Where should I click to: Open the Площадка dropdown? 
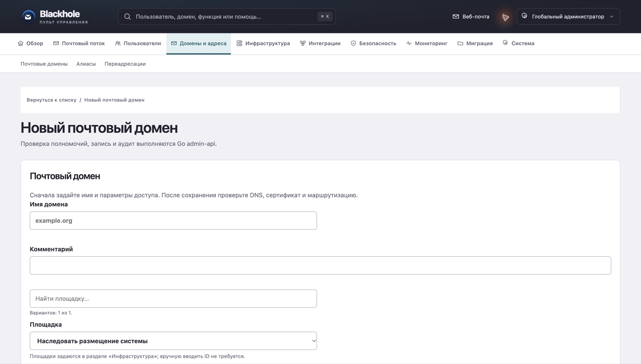pos(173,341)
